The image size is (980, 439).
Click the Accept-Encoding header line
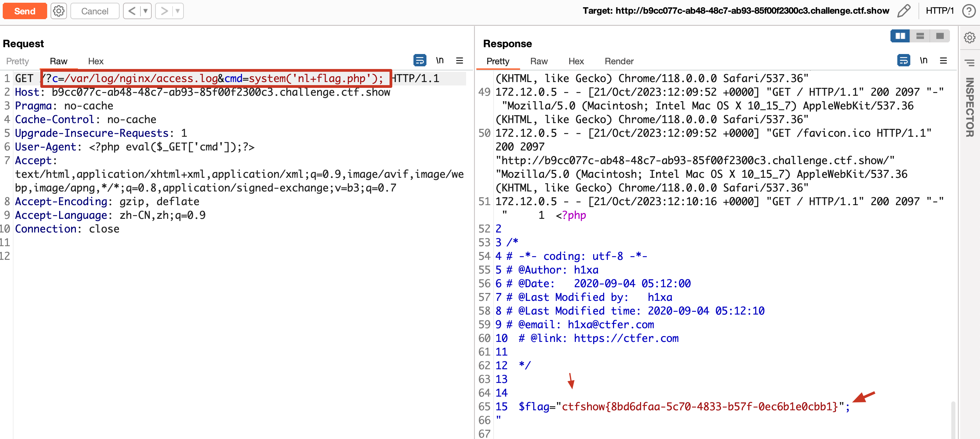[x=107, y=202]
